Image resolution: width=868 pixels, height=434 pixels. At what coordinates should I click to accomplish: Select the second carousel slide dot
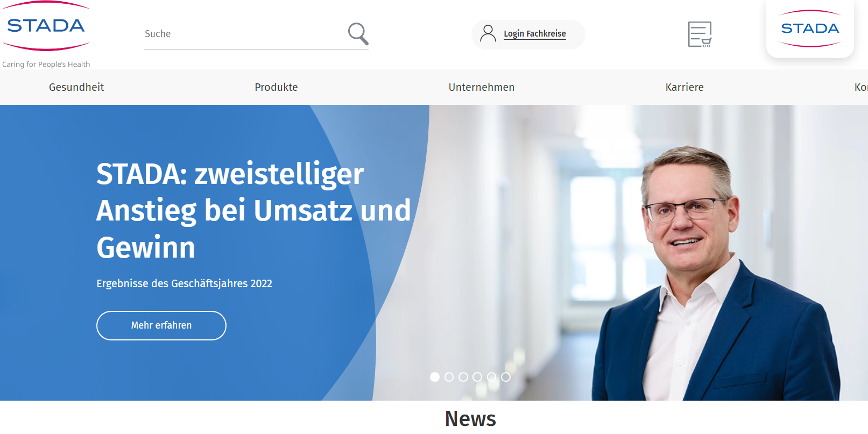coord(449,377)
